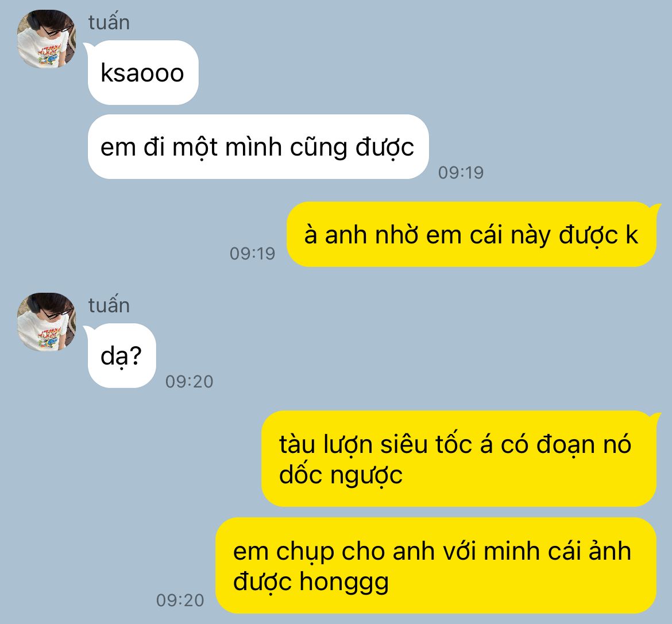Click the 09:20 timestamp beside the last message

tap(180, 600)
